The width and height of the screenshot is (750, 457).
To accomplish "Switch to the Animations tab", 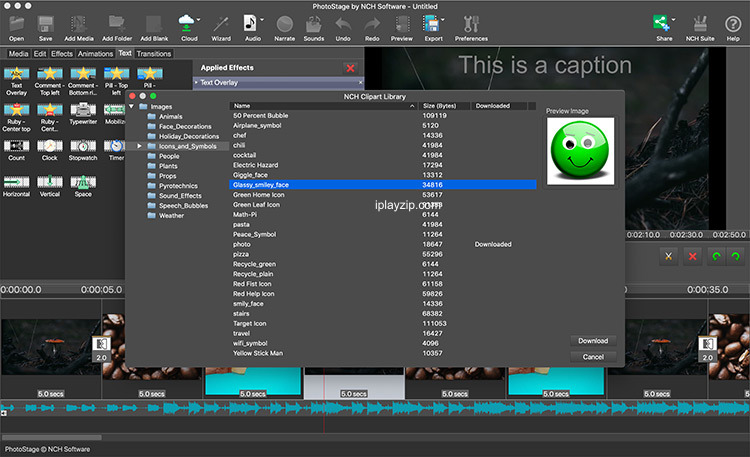I will tap(95, 54).
